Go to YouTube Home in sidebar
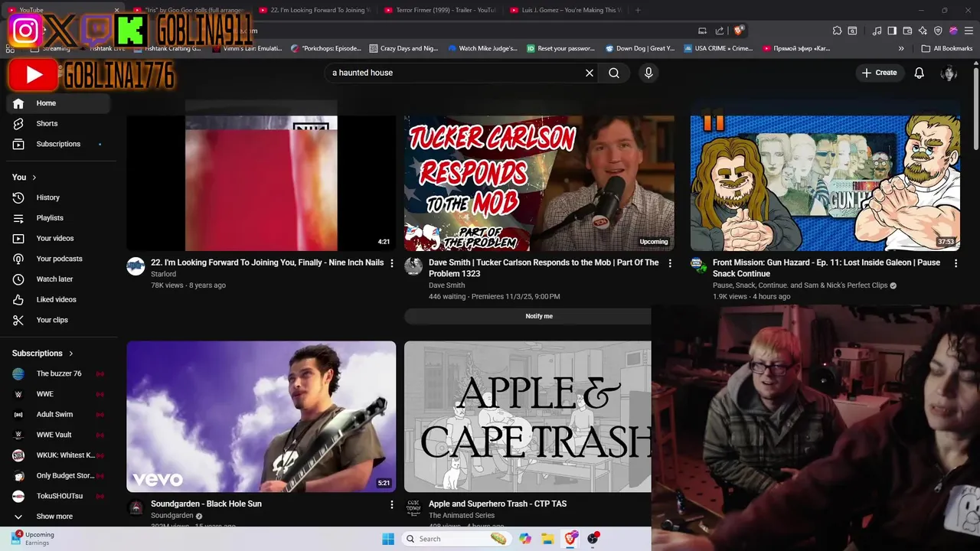 [x=59, y=103]
